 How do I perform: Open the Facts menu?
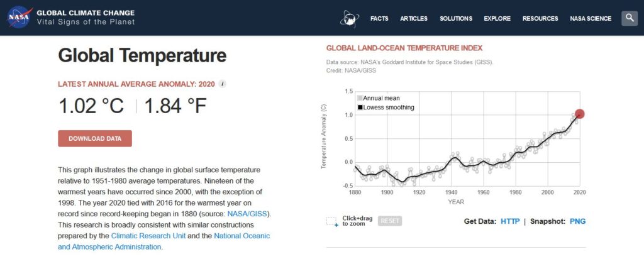tap(379, 18)
